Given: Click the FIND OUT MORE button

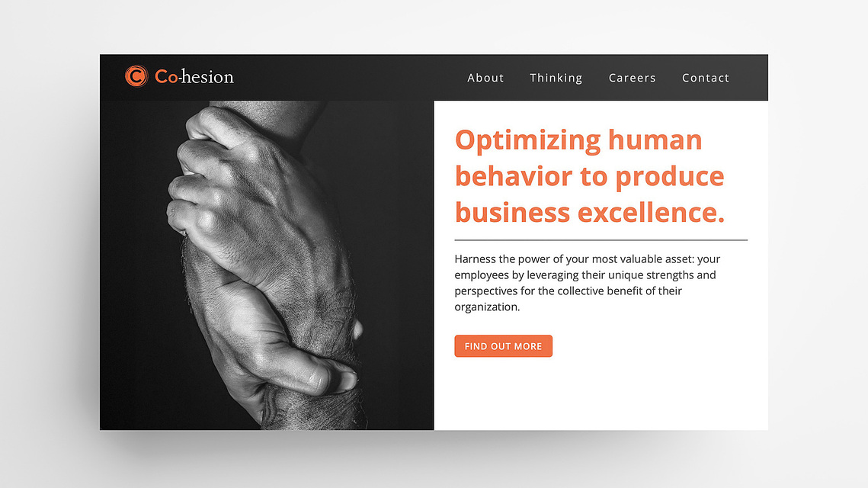Looking at the screenshot, I should coord(503,346).
